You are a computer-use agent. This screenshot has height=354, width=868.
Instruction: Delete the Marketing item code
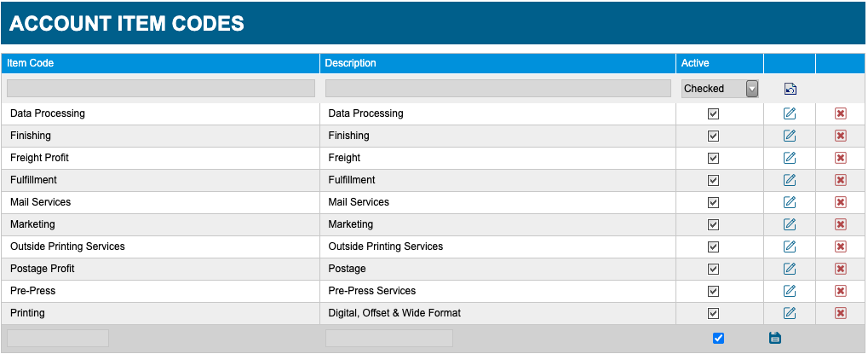[x=841, y=224]
